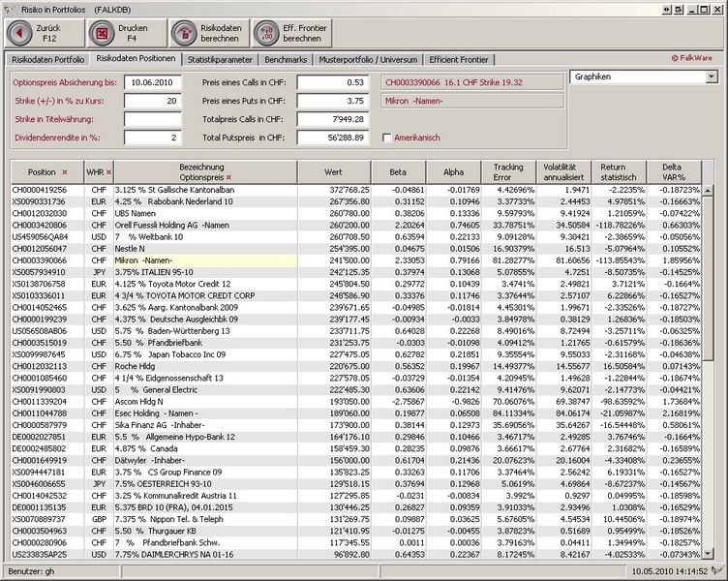
Task: Select the UBS Namen row
Action: click(x=356, y=214)
